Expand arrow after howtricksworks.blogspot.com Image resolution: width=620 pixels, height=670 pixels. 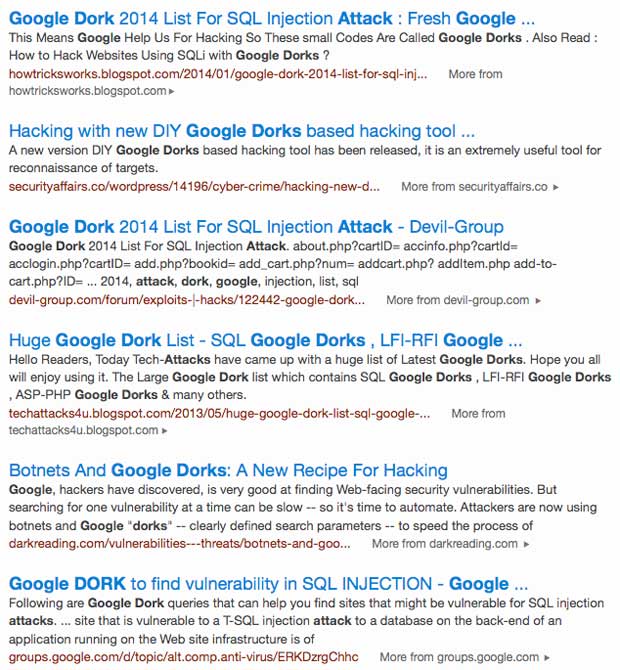pyautogui.click(x=171, y=91)
